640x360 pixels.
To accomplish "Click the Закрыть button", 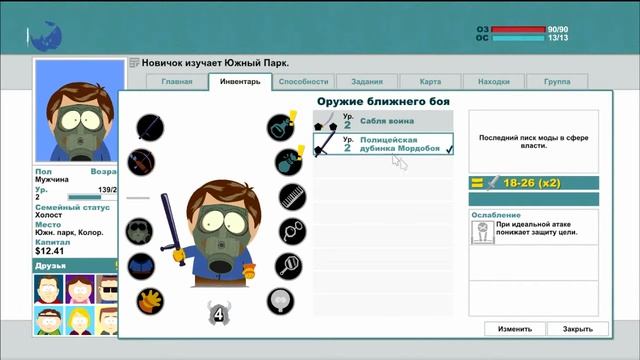I will pos(578,329).
